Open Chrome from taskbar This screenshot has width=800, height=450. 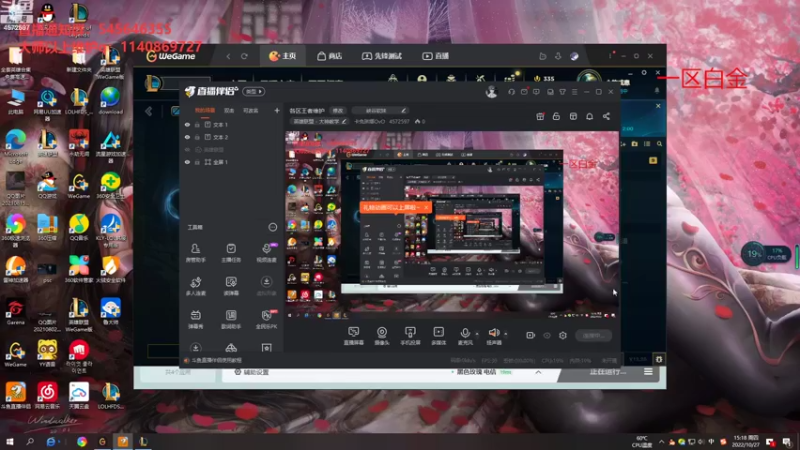(82, 441)
